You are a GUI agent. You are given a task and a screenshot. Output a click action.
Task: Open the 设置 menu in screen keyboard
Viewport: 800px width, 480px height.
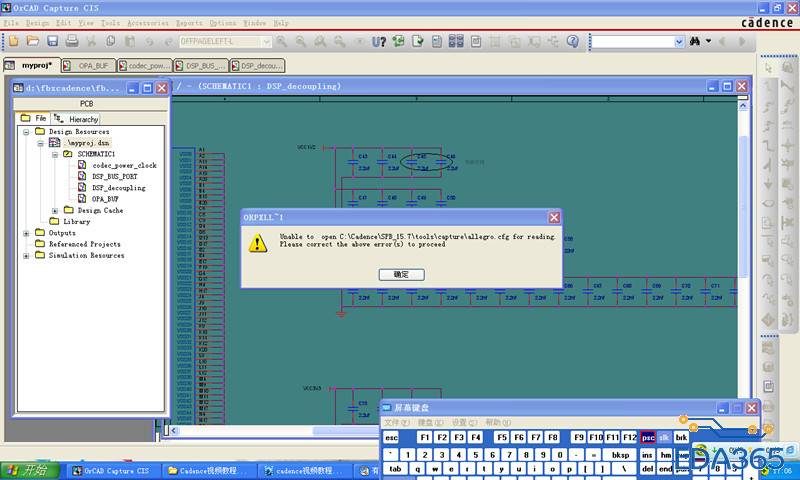tap(464, 422)
